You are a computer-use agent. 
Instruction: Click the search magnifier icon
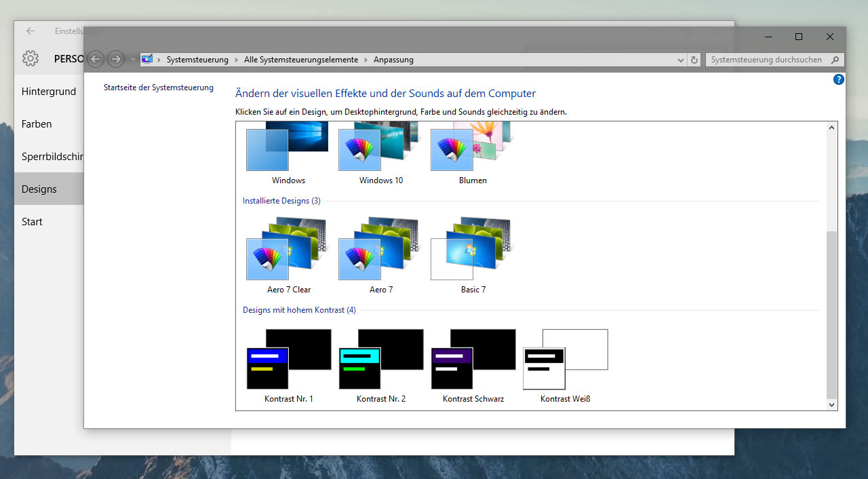(836, 60)
